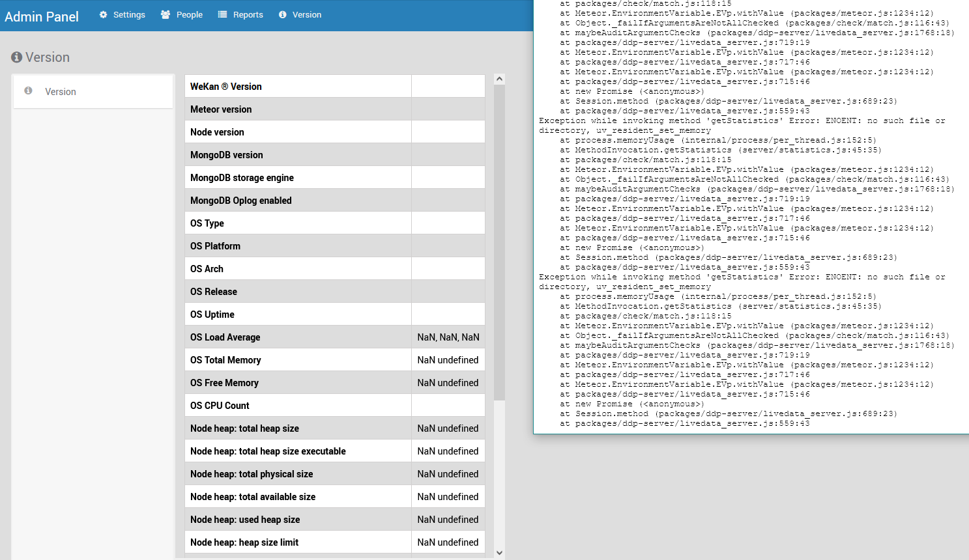Click the info icon beside the Version heading
The image size is (969, 560).
(16, 57)
